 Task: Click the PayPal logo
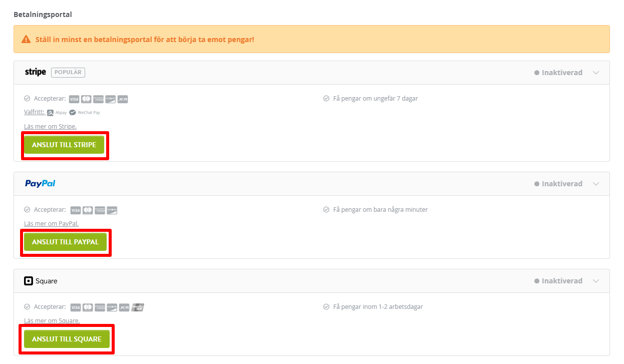[40, 184]
